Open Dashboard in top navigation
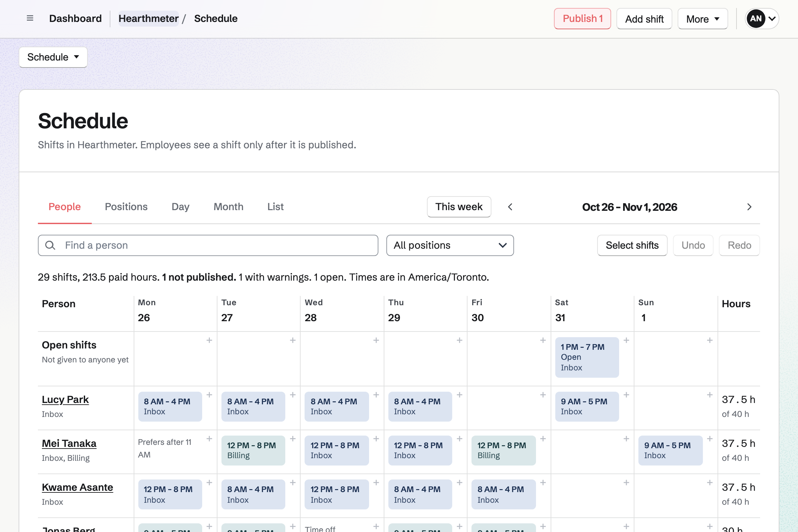This screenshot has height=532, width=798. (75, 19)
